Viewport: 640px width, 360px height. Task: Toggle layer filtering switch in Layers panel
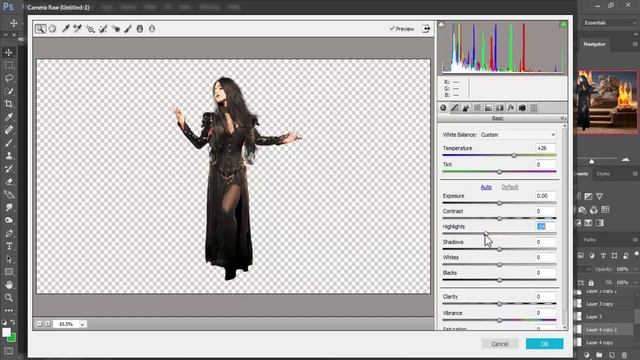coord(636,254)
